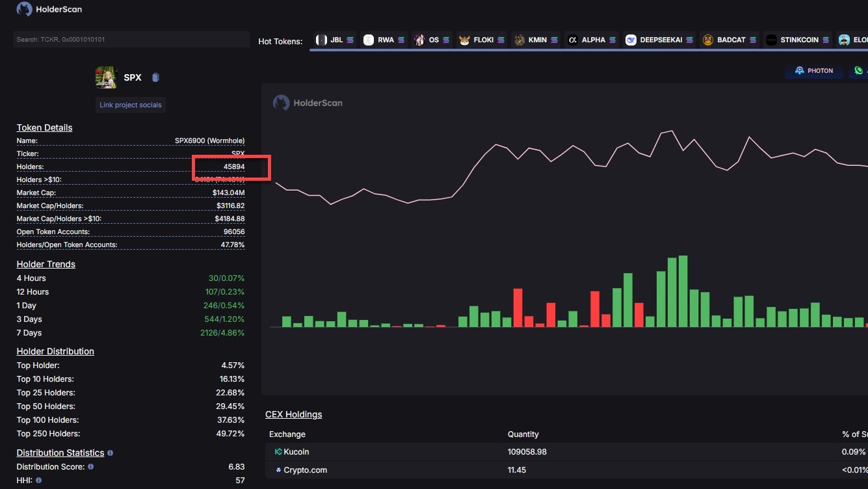Copy the SPX token address
The image size is (868, 489).
[155, 77]
